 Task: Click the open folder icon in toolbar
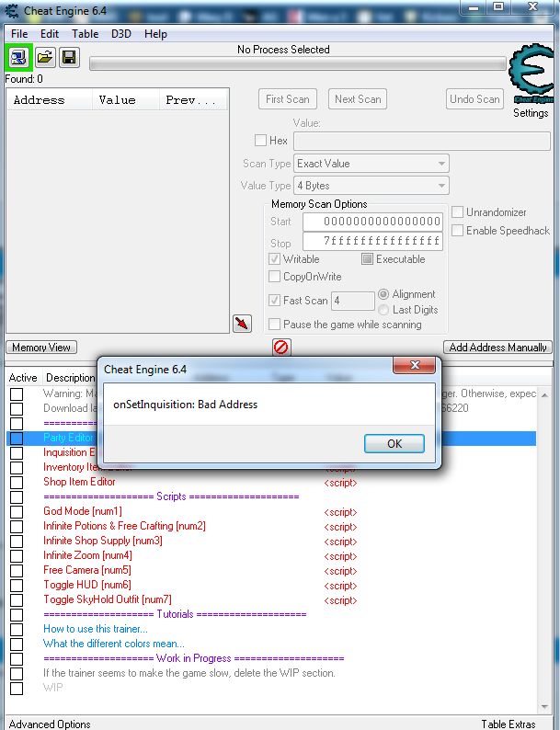tap(44, 58)
